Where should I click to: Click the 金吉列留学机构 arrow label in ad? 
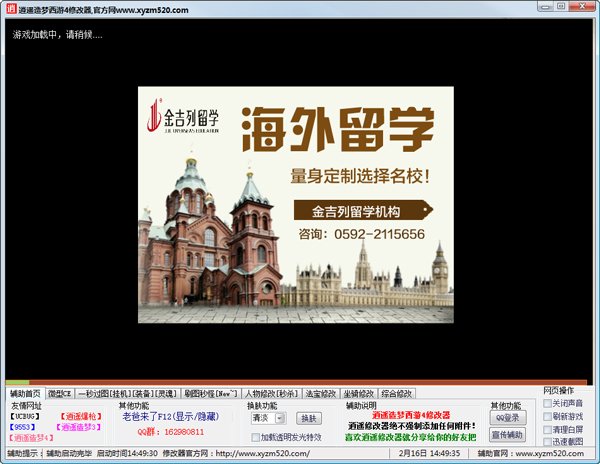363,210
